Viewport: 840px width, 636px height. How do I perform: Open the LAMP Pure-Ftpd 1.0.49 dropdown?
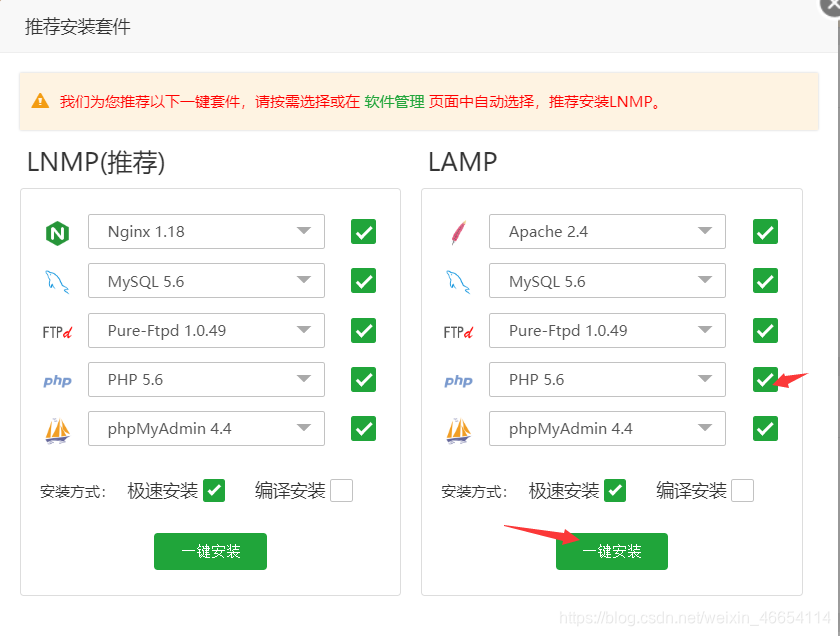pyautogui.click(x=608, y=331)
